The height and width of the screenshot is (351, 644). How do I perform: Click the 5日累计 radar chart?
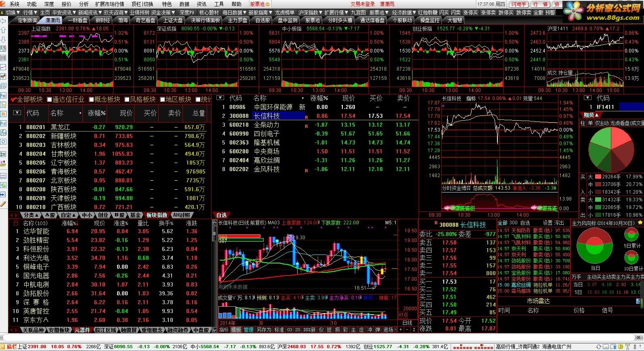pos(632,235)
